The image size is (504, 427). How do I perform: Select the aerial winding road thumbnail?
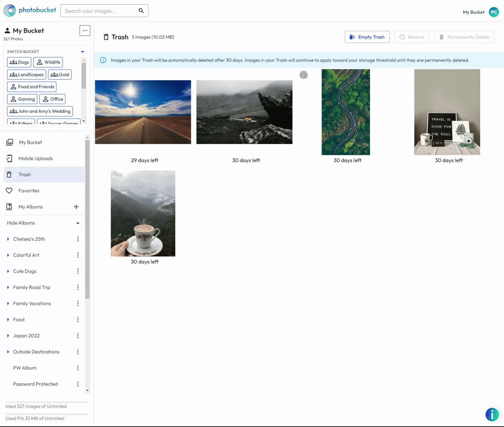(346, 112)
